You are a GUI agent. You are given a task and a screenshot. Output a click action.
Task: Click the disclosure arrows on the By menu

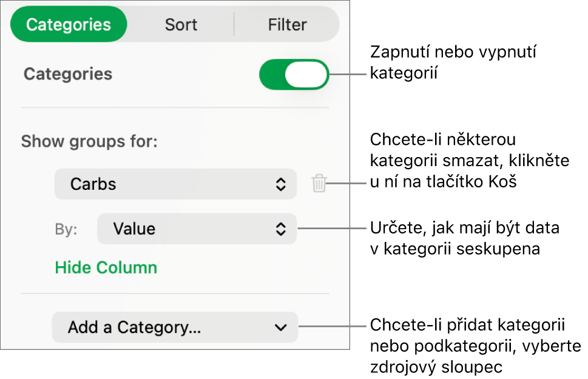[280, 229]
